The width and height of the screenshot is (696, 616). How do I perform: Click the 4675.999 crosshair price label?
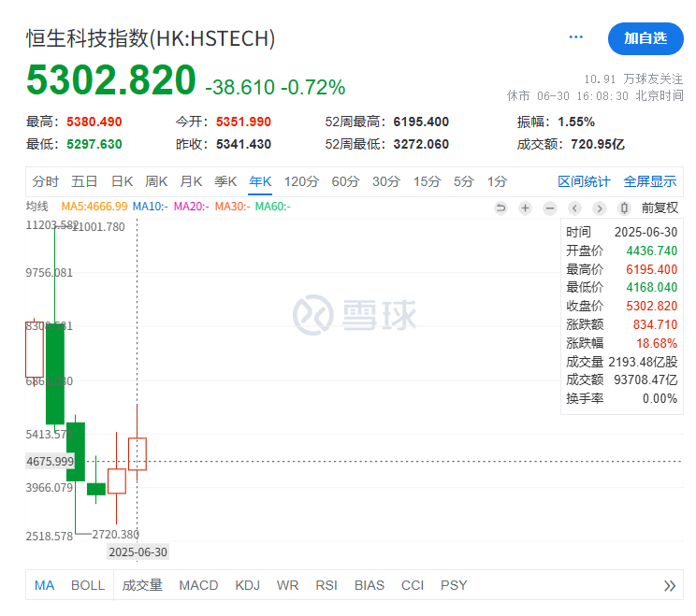pos(50,461)
